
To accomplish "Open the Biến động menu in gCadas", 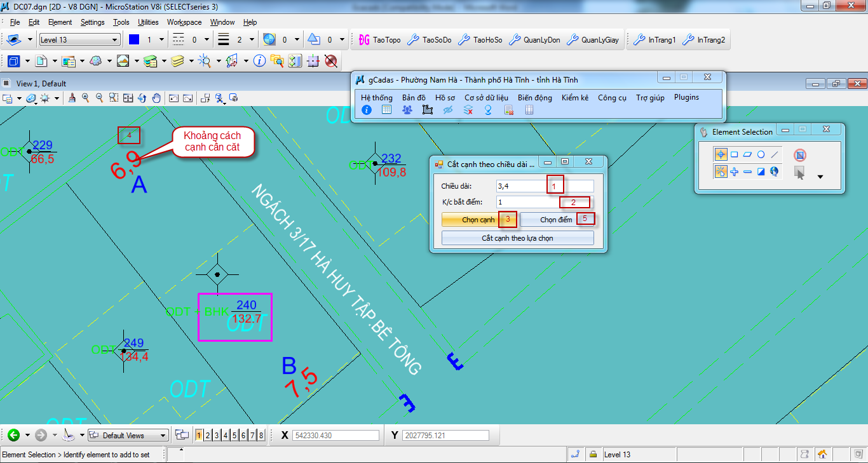I will (x=534, y=98).
